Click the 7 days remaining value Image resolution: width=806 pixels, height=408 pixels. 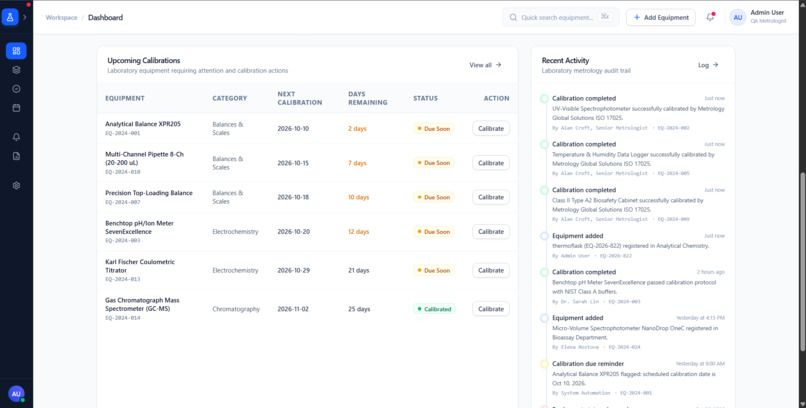coord(357,163)
